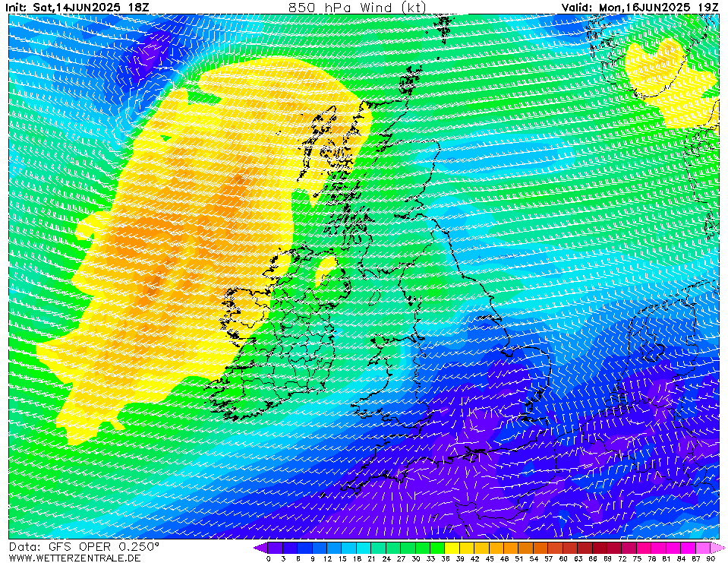
Task: Click the 850 hPa Wind (kt) title
Action: [357, 7]
